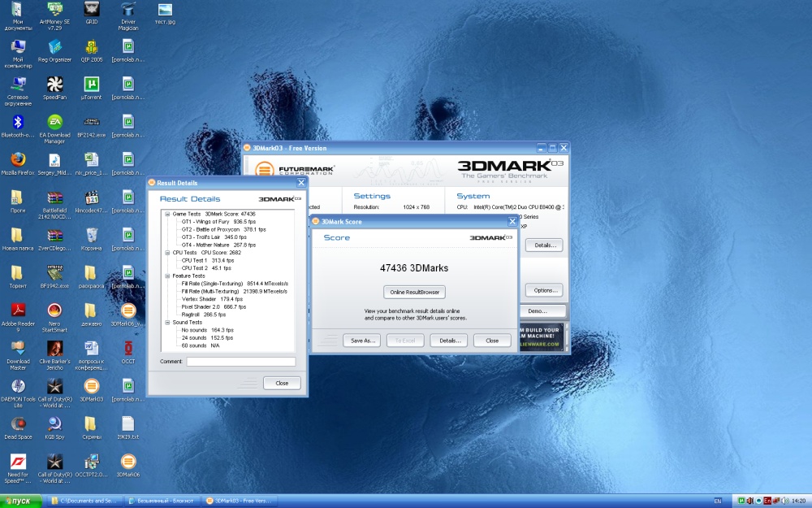The image size is (812, 508).
Task: Launch Mozilla Firefox from the desktop
Action: tap(18, 164)
